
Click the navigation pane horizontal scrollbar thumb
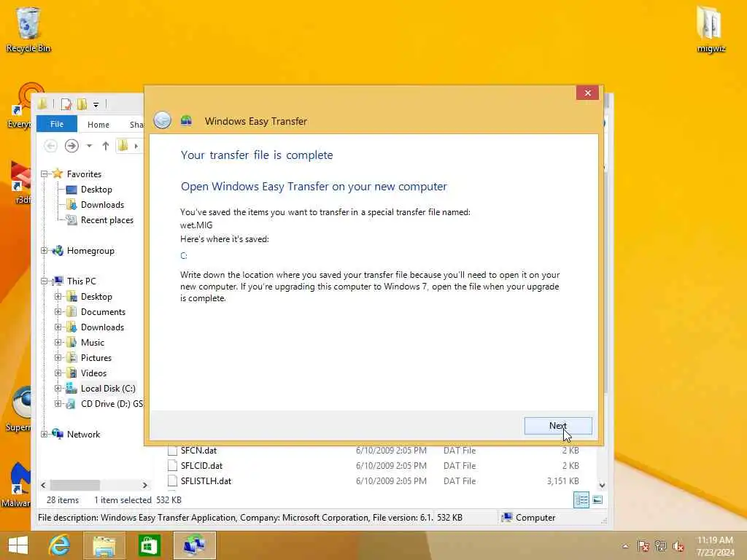[x=75, y=485]
